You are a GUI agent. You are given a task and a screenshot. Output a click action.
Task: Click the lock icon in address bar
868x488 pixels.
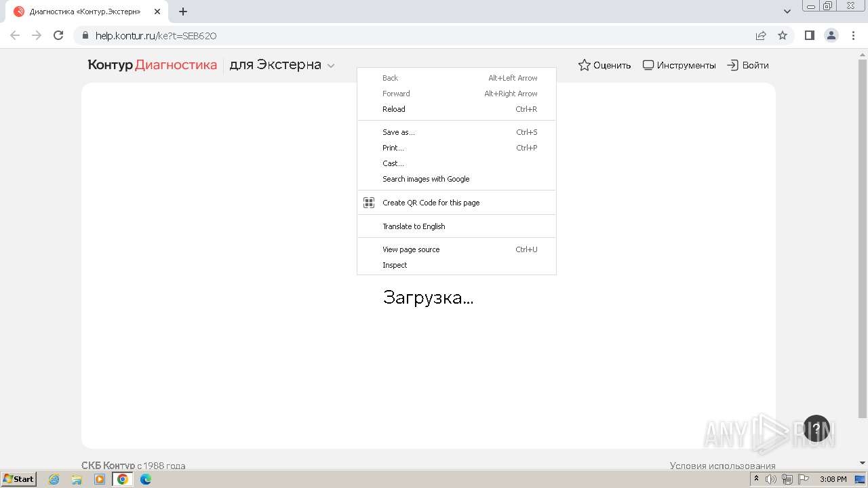point(85,36)
